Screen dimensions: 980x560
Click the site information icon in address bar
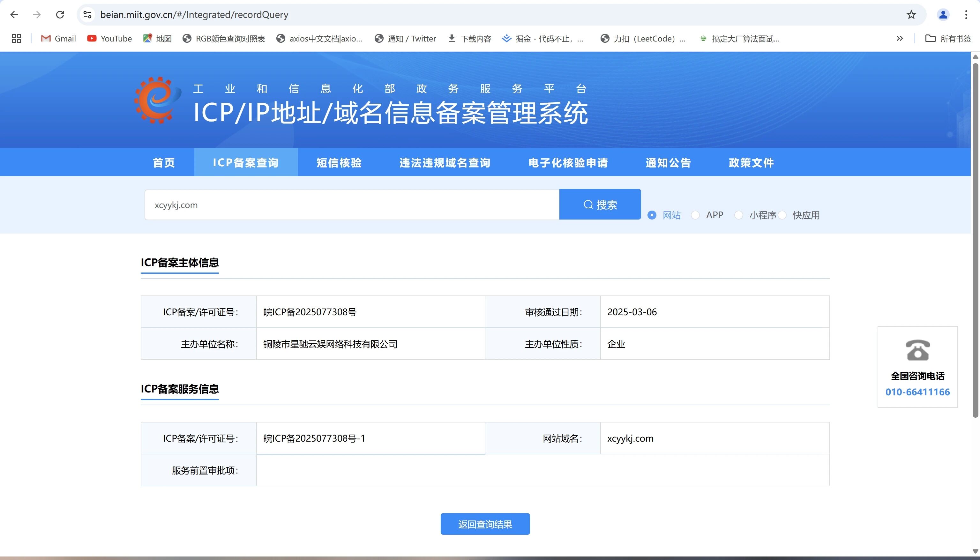87,15
